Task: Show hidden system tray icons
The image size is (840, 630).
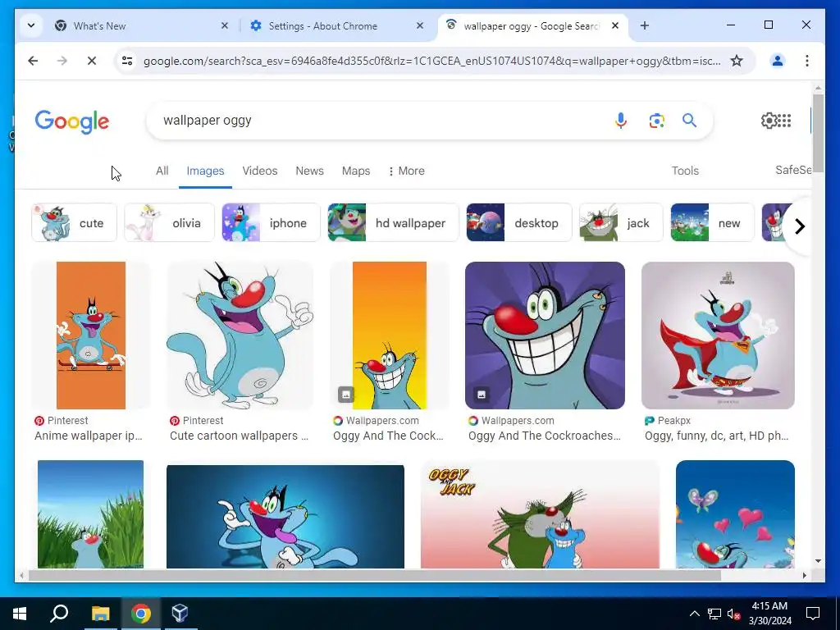Action: [x=694, y=614]
